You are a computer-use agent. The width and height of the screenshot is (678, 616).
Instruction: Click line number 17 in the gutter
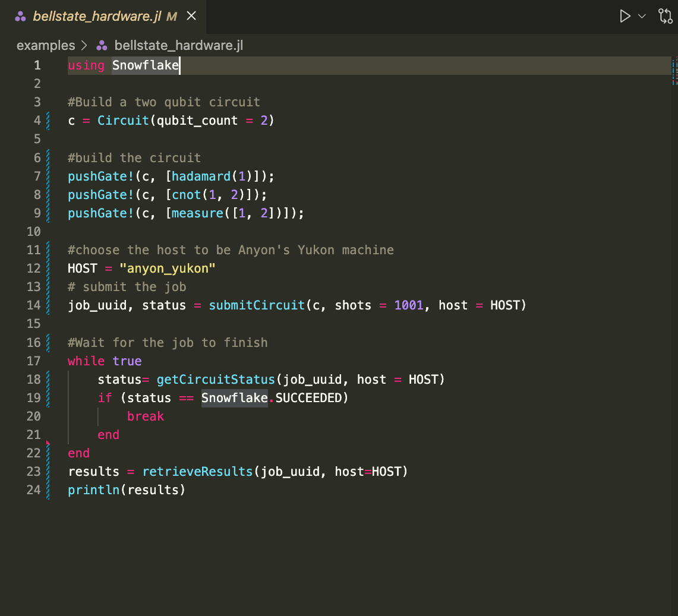(34, 361)
